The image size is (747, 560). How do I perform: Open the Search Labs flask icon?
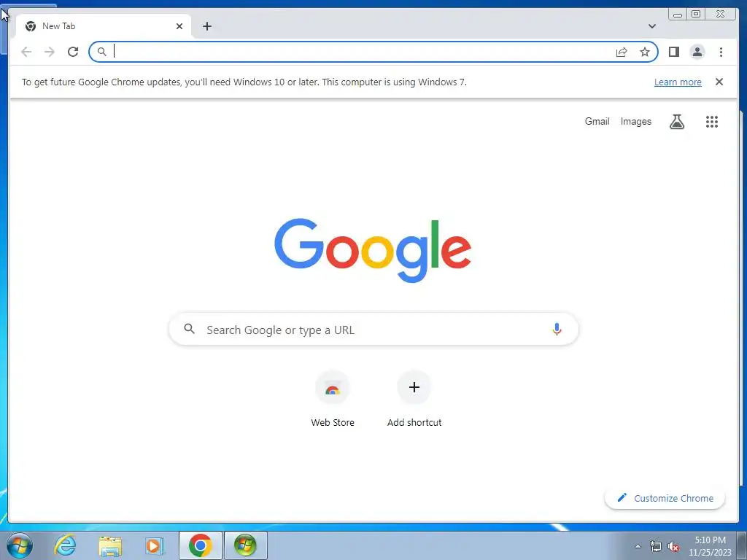pos(676,122)
